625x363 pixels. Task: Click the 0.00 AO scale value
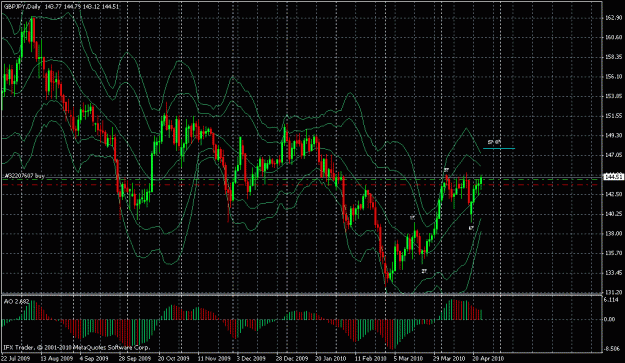pyautogui.click(x=610, y=319)
